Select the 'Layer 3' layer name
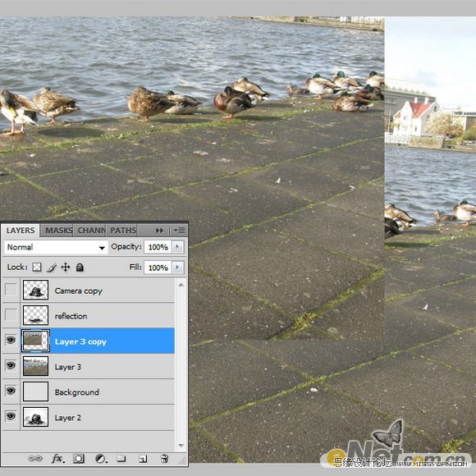Image resolution: width=476 pixels, height=476 pixels. [x=67, y=367]
